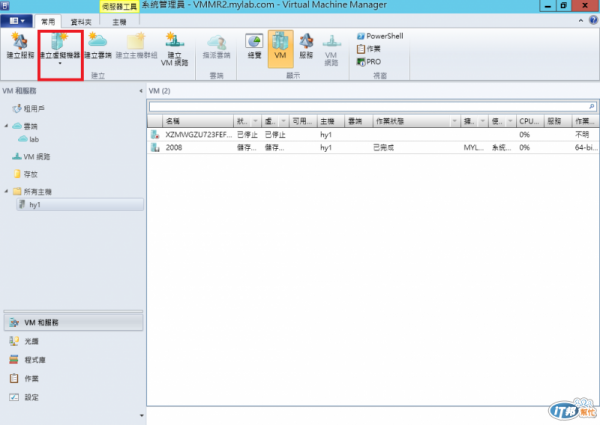The height and width of the screenshot is (425, 600).
Task: Open the Settings (設定) workspace
Action: click(x=73, y=397)
